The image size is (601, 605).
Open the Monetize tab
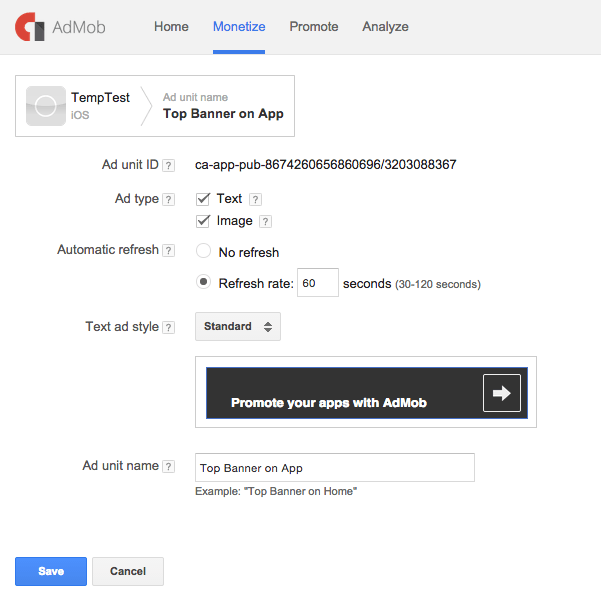pyautogui.click(x=239, y=27)
